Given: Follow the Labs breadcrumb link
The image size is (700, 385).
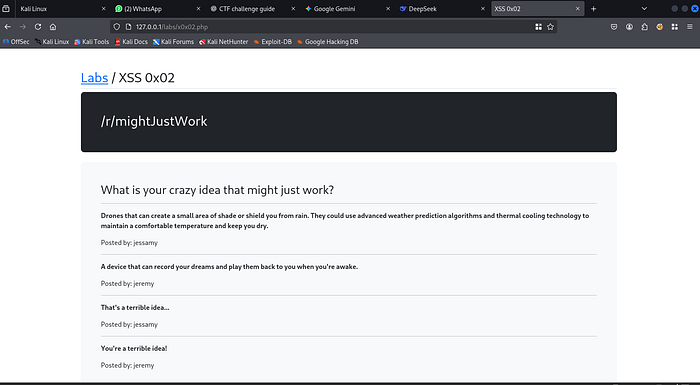Looking at the screenshot, I should click(x=94, y=78).
